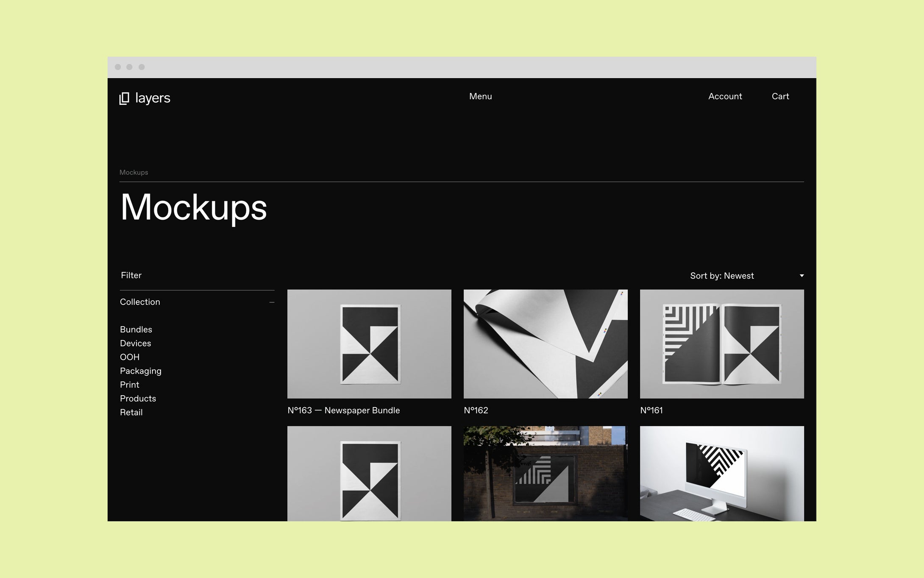924x578 pixels.
Task: Open the second-row newspaper cover thumbnail
Action: [x=369, y=474]
